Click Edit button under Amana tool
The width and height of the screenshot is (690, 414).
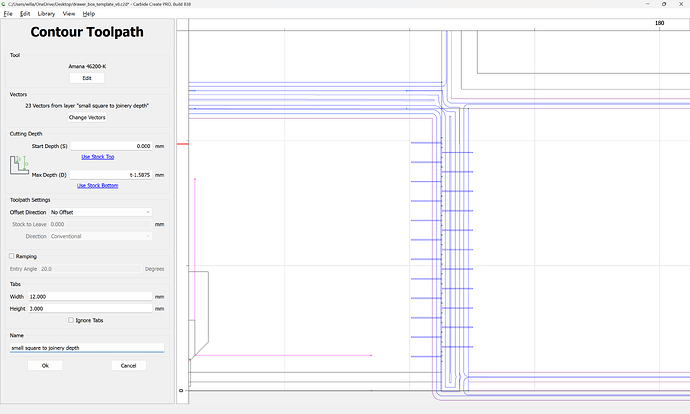click(x=87, y=77)
